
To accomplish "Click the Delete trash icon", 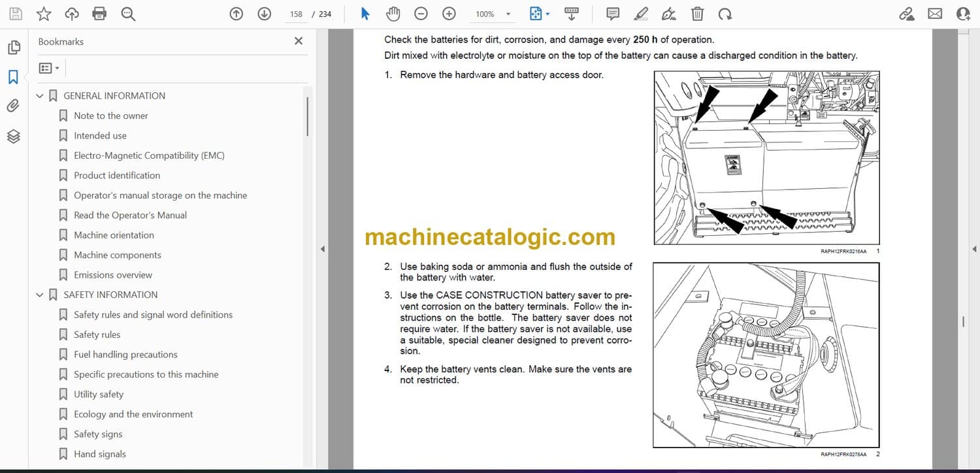I will click(x=697, y=14).
